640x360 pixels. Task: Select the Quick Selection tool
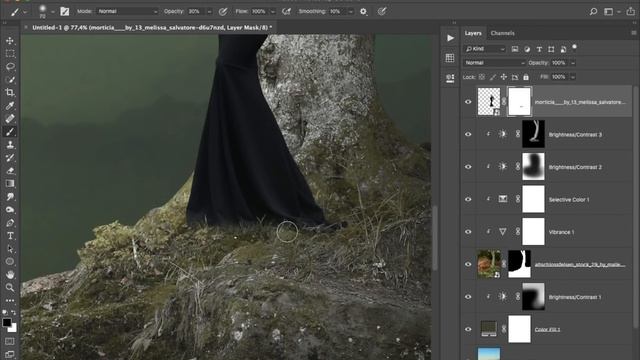10,80
